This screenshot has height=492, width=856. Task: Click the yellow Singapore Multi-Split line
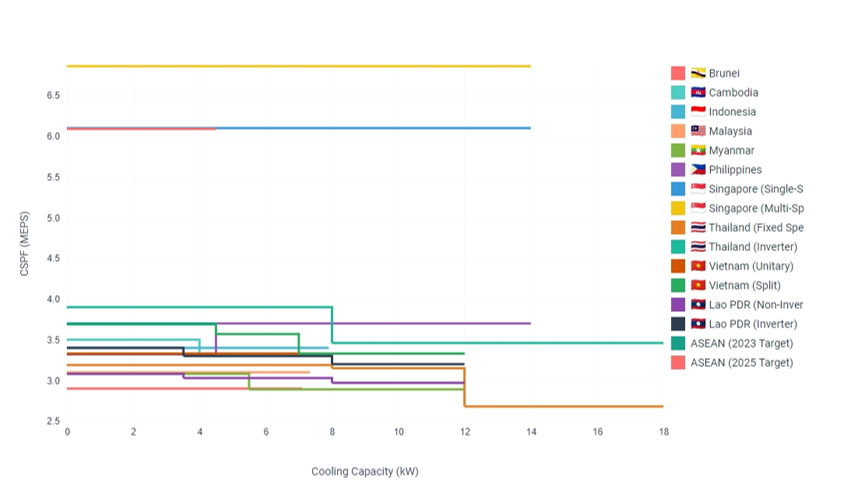pos(299,66)
